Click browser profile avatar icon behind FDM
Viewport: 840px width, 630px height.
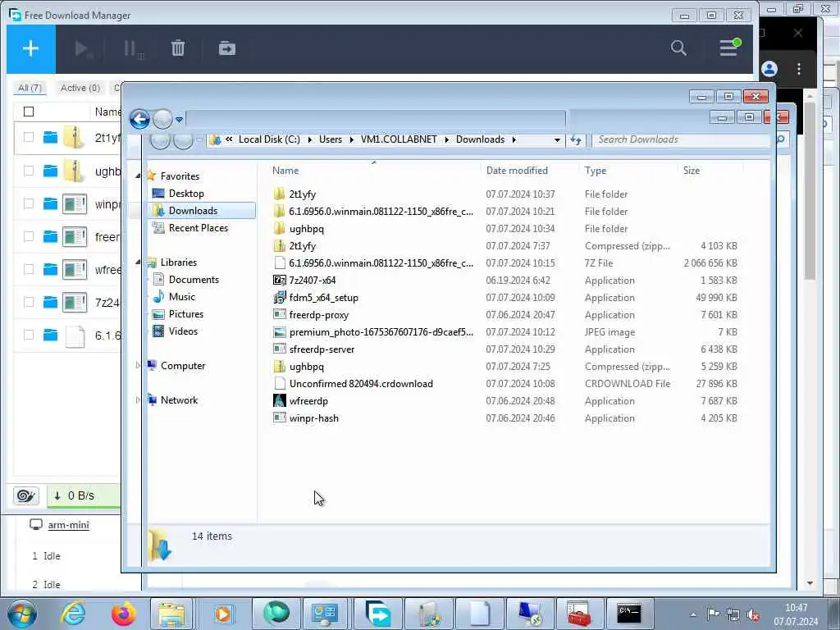769,69
